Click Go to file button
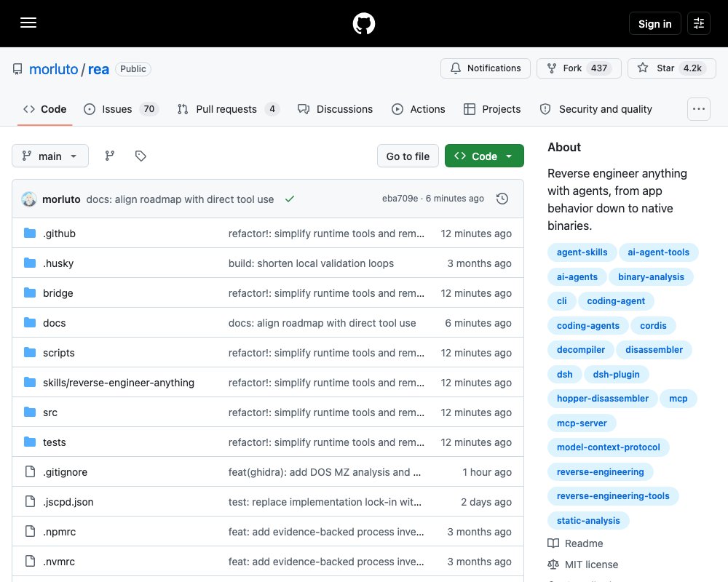The width and height of the screenshot is (728, 582). click(408, 156)
